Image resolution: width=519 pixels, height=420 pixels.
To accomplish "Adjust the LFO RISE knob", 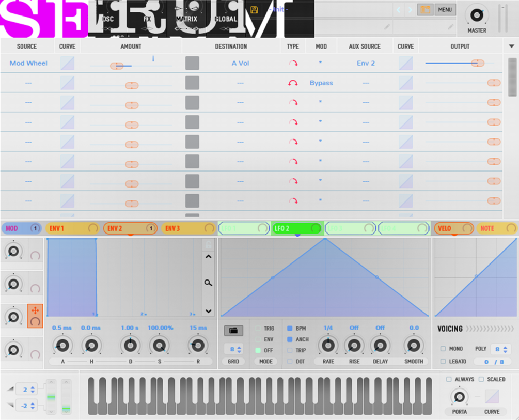I will (354, 346).
